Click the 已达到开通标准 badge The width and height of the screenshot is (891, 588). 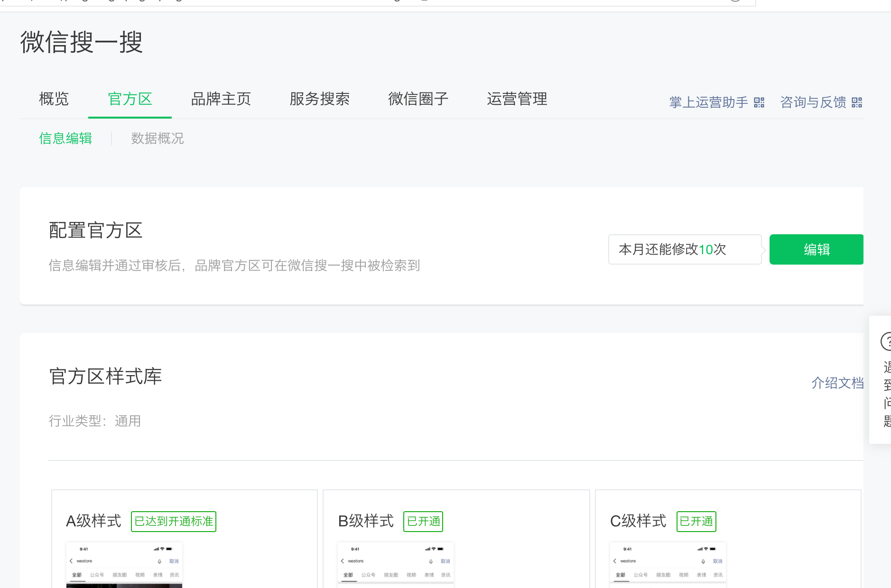[174, 522]
